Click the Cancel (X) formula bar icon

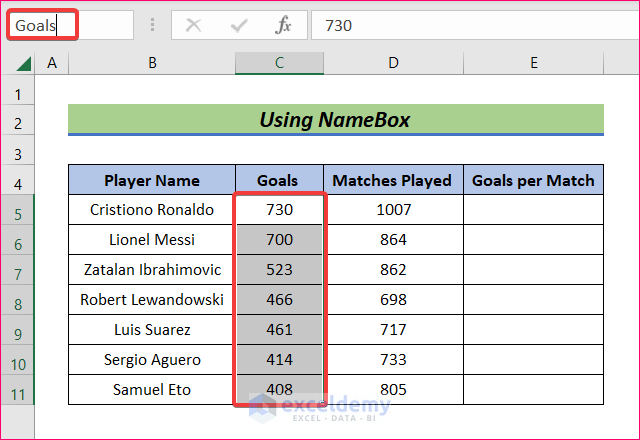194,25
